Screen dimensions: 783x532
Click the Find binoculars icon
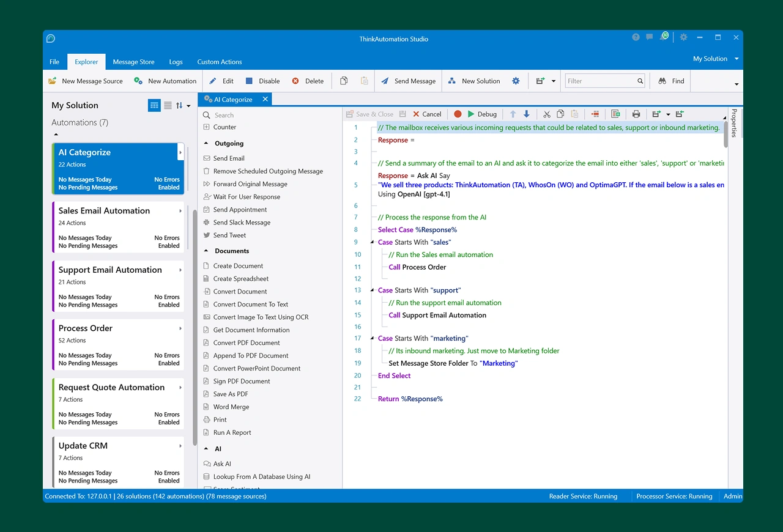coord(662,81)
